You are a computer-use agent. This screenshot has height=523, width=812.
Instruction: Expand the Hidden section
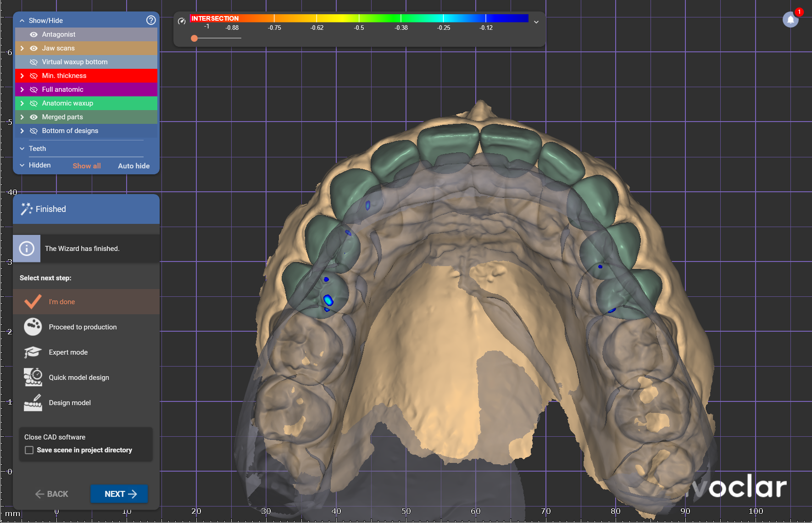pos(22,165)
